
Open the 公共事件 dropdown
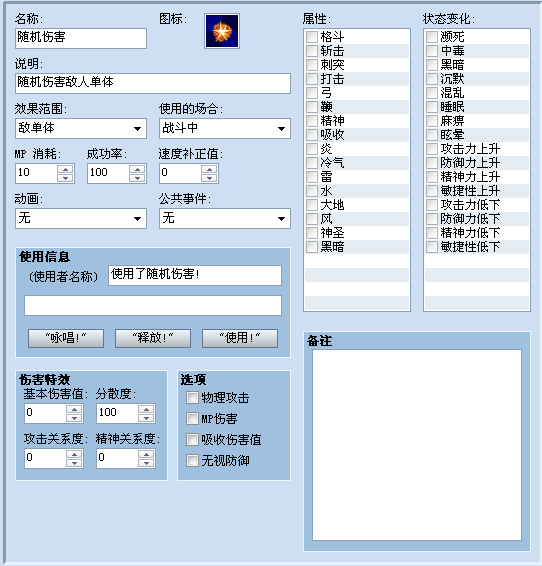225,218
